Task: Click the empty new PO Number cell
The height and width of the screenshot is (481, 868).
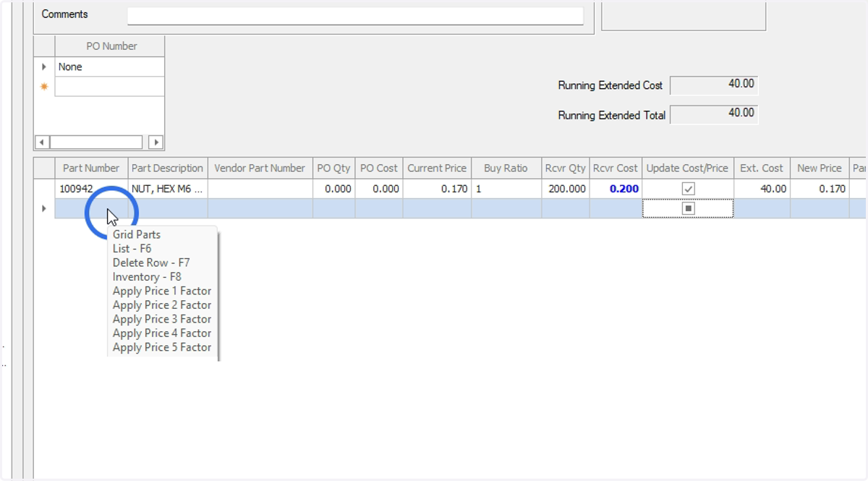Action: [x=110, y=87]
